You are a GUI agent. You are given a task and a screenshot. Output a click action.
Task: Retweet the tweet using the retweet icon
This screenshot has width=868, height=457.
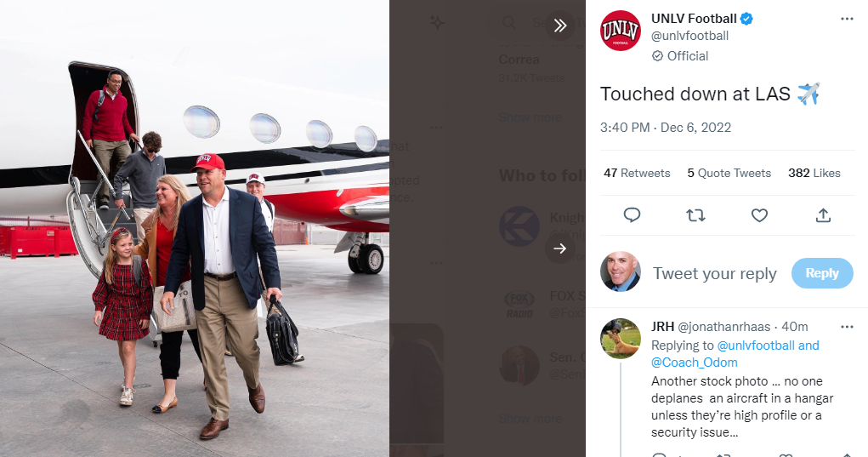click(x=695, y=215)
